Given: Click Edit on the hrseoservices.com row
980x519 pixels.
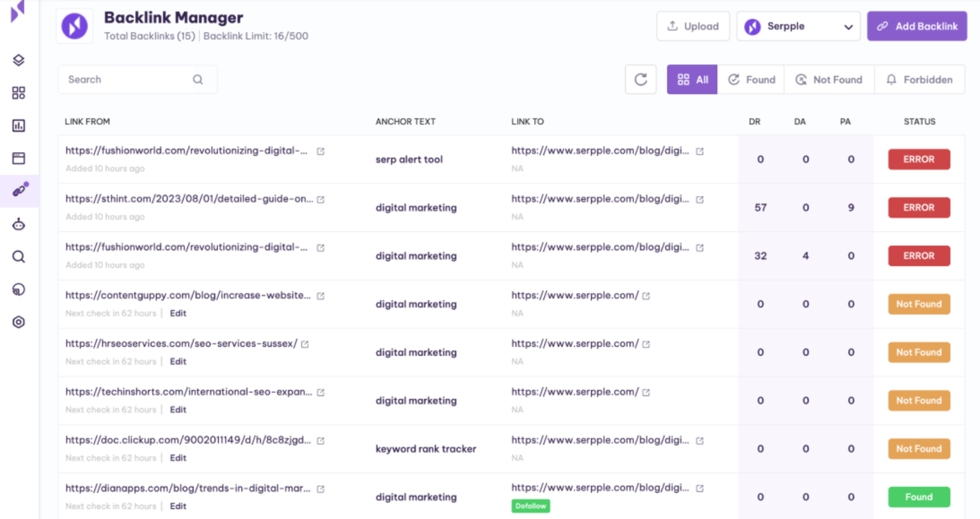Looking at the screenshot, I should pos(178,361).
